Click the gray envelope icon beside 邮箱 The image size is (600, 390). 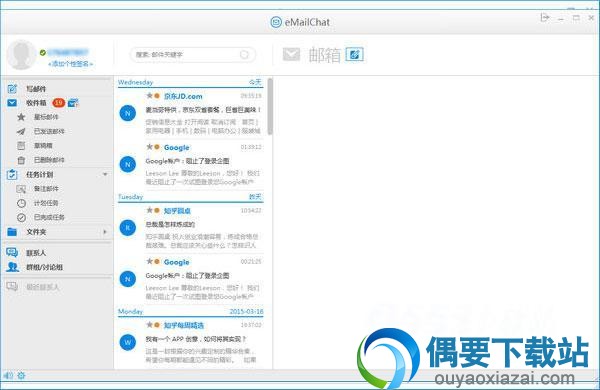coord(291,54)
